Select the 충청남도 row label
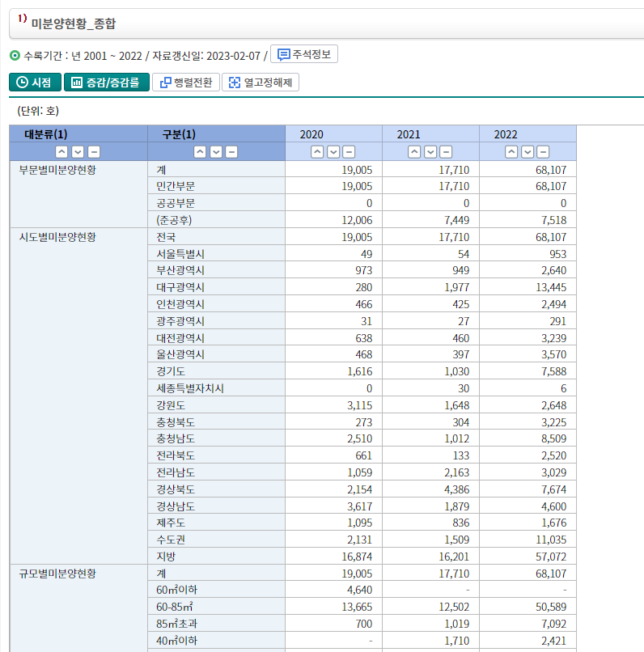 pyautogui.click(x=176, y=438)
